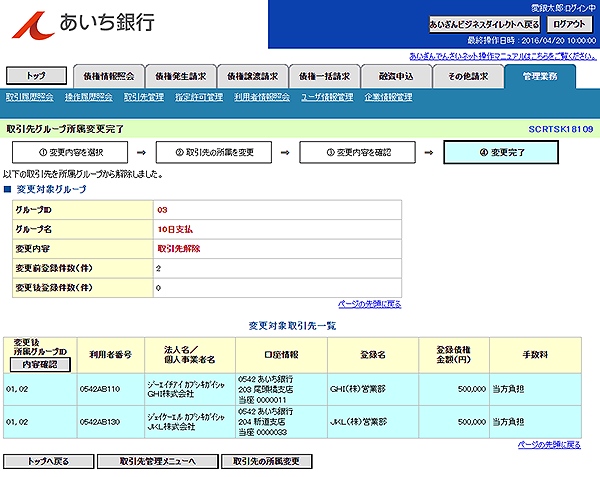The height and width of the screenshot is (477, 600).
Task: Go to the トップ button
Action: [x=36, y=75]
